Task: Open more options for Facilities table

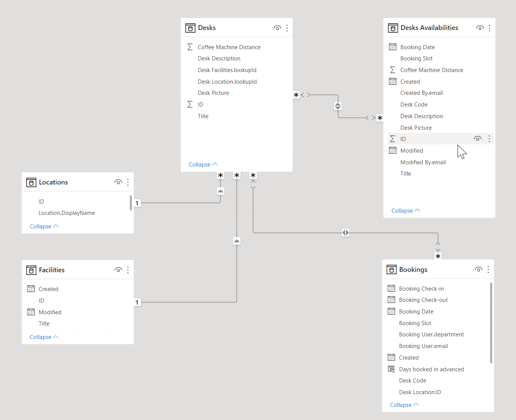Action: [128, 270]
